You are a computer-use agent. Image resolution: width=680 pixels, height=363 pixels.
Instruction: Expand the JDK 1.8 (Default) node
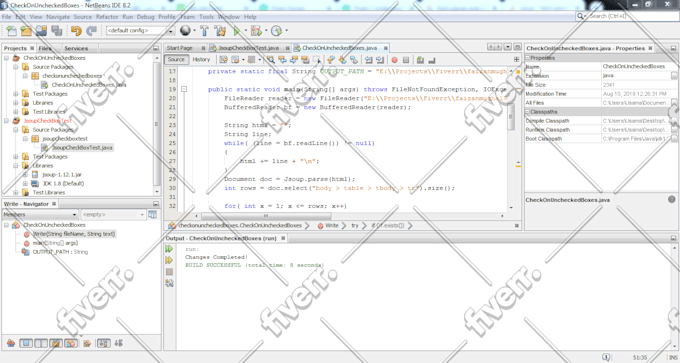tap(25, 183)
